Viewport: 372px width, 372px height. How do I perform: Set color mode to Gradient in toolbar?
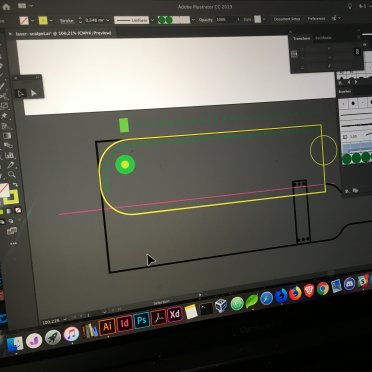(x=9, y=211)
